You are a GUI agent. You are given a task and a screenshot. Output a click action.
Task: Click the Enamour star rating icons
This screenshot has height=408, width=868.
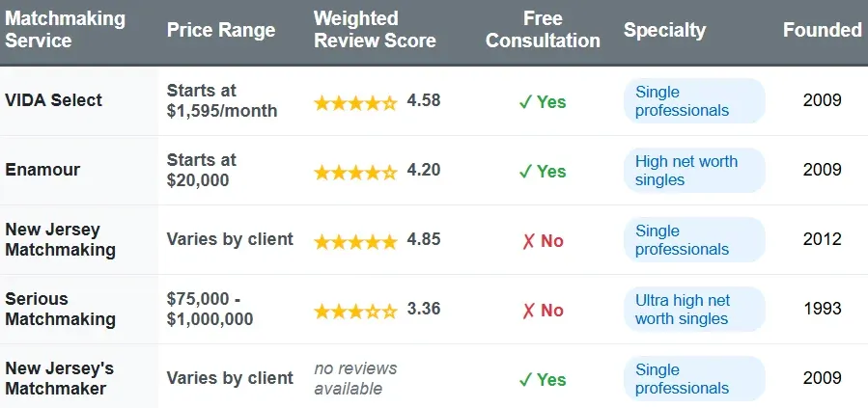pyautogui.click(x=355, y=172)
